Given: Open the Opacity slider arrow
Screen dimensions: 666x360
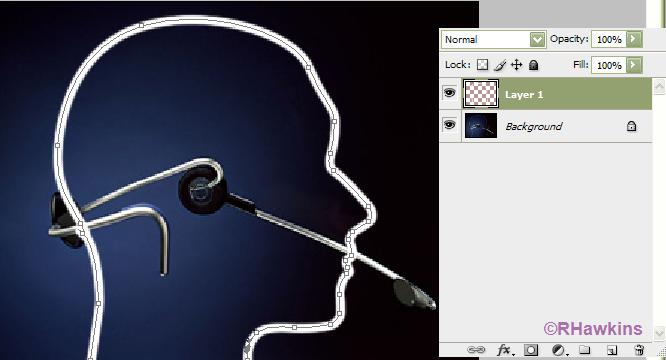Looking at the screenshot, I should coord(633,39).
